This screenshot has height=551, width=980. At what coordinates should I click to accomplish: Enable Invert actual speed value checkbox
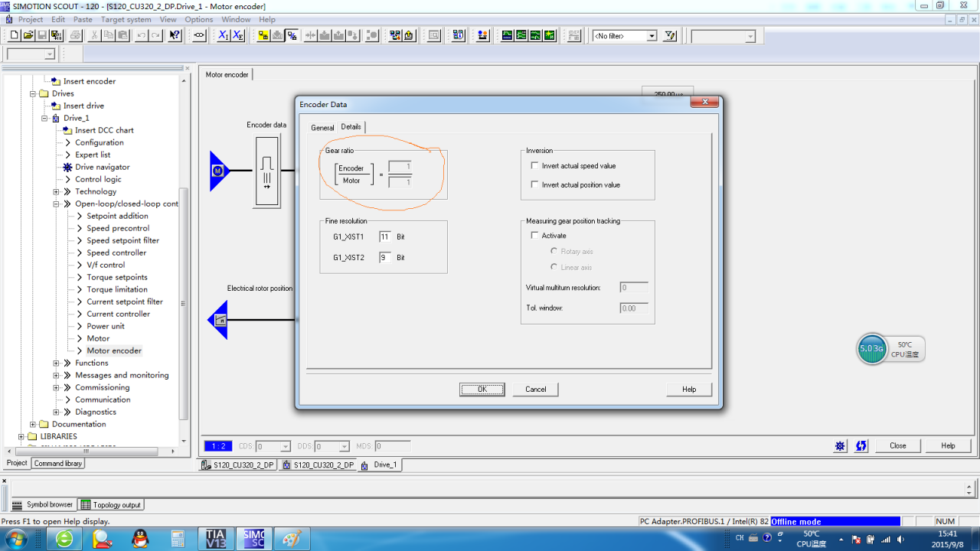(x=534, y=165)
